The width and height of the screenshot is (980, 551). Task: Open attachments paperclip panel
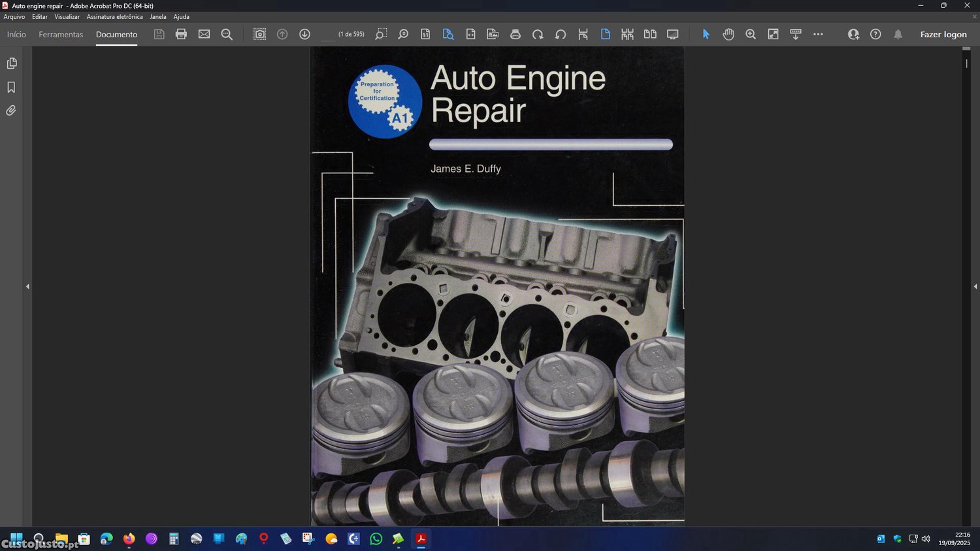(x=11, y=110)
